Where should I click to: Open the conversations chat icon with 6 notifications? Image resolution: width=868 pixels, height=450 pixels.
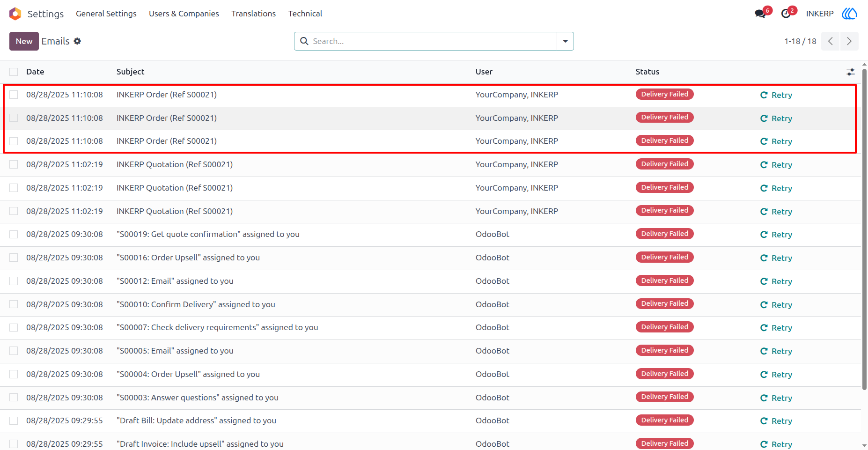[x=761, y=14]
